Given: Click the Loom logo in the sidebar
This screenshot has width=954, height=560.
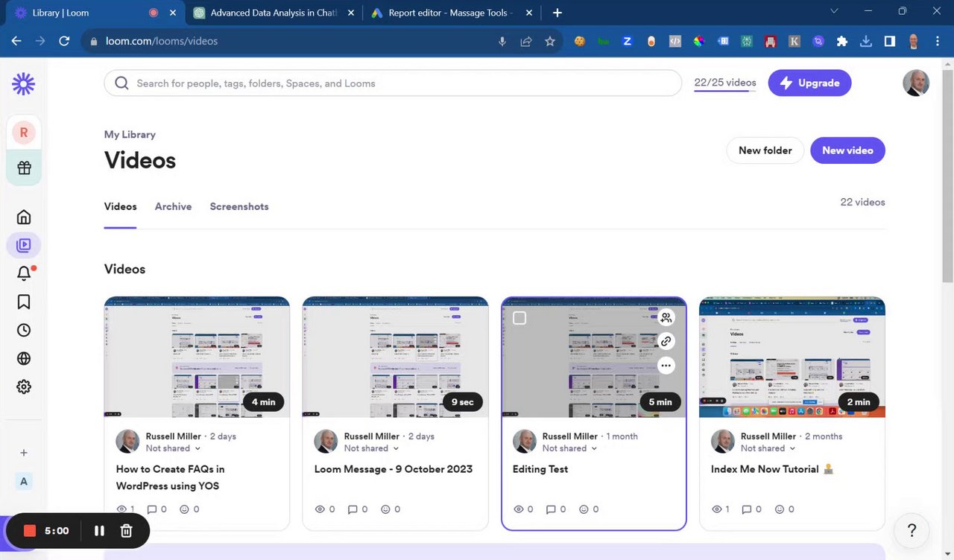Looking at the screenshot, I should 23,84.
